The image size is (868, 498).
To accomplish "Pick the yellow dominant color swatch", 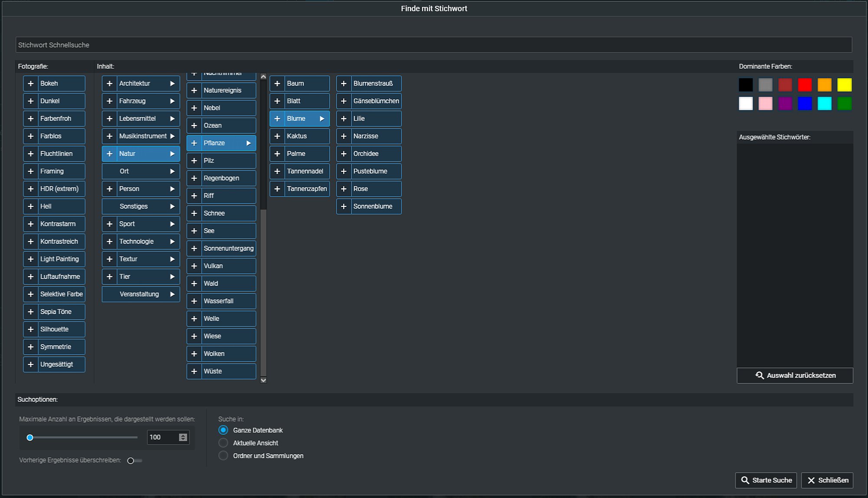I will (844, 85).
